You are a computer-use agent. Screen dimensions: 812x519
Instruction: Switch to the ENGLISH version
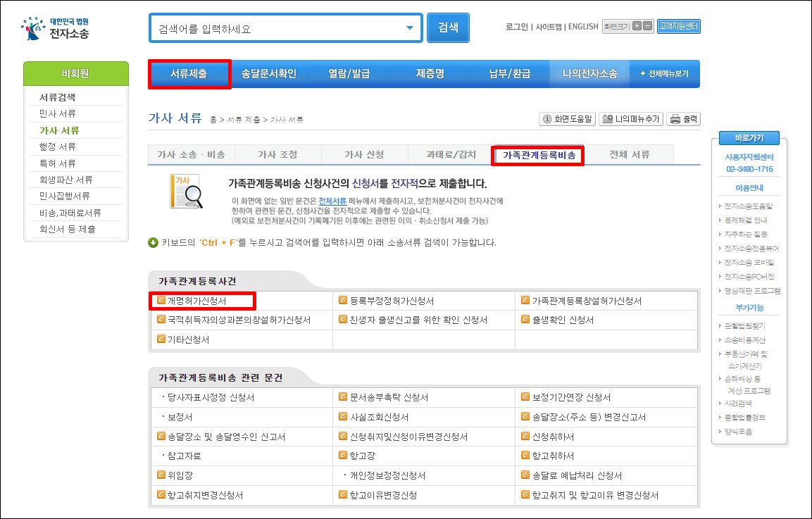[582, 27]
